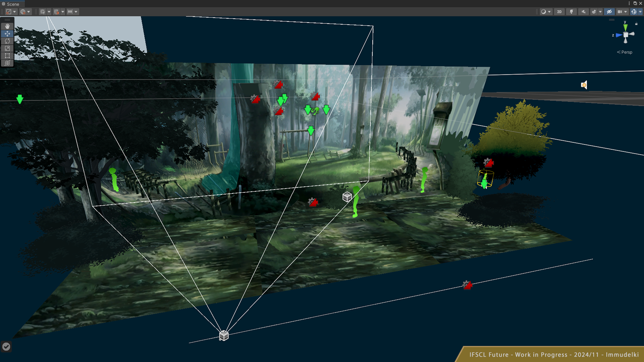Image resolution: width=644 pixels, height=362 pixels.
Task: Open the draw mode shading dropdown
Action: point(546,12)
